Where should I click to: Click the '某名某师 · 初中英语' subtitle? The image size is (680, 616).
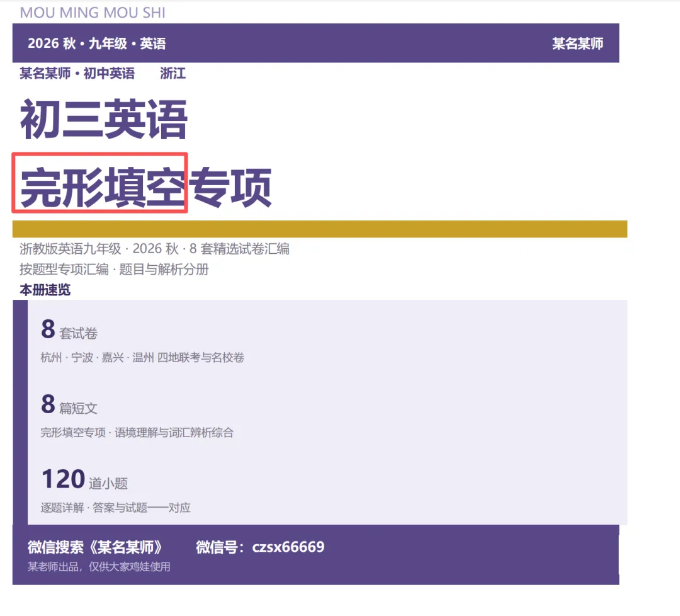pyautogui.click(x=77, y=73)
